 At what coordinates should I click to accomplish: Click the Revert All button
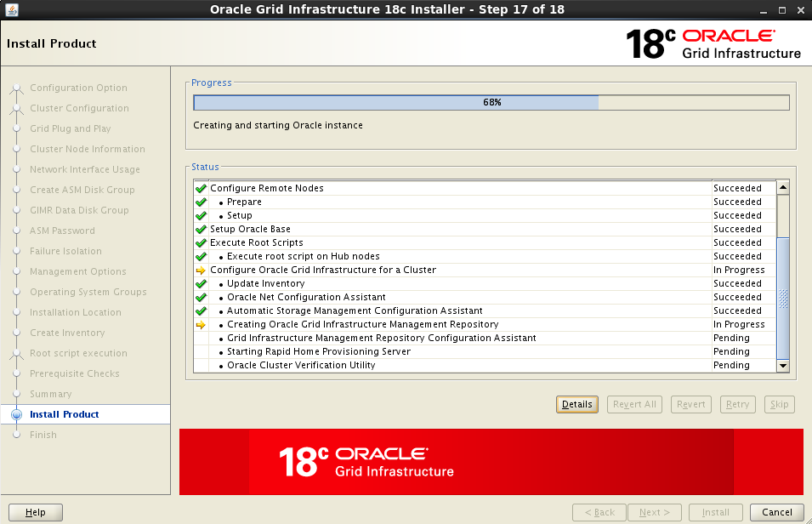pos(634,404)
